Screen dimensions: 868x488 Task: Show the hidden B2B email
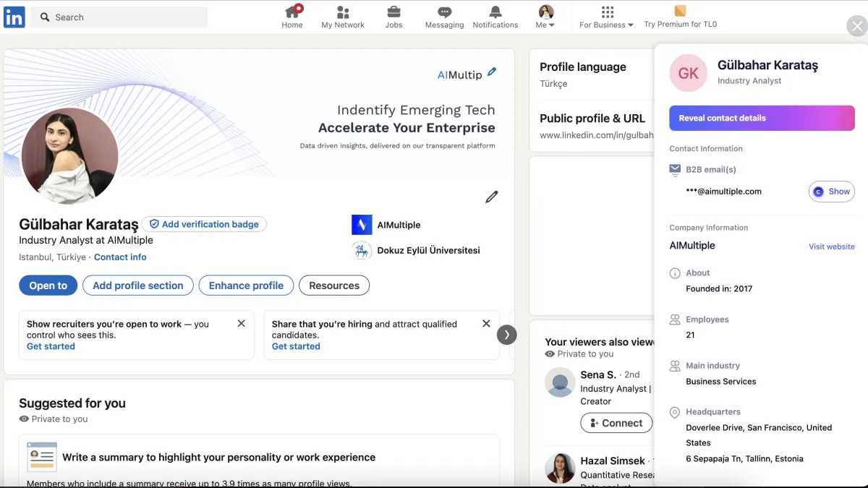832,192
